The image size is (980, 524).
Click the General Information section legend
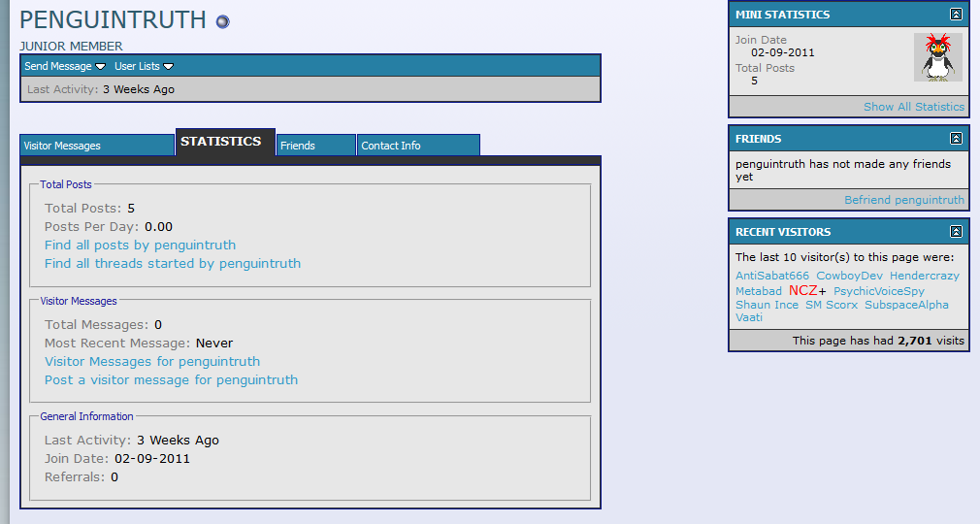[x=87, y=416]
